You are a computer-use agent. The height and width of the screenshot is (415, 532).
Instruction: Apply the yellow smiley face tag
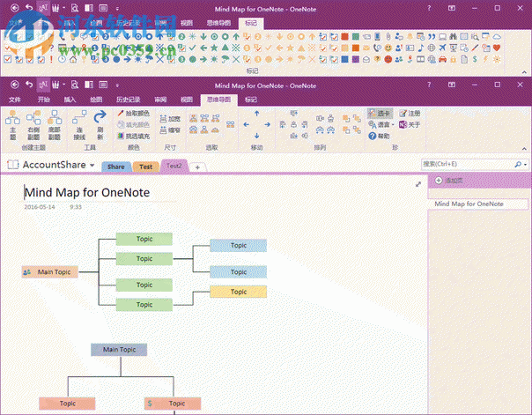388,48
